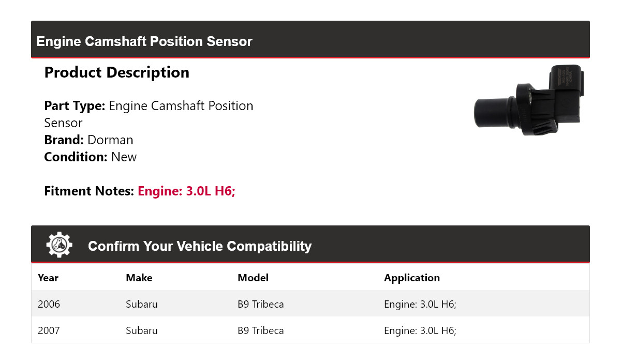This screenshot has width=621, height=364.
Task: Click the Year column header
Action: tap(48, 278)
